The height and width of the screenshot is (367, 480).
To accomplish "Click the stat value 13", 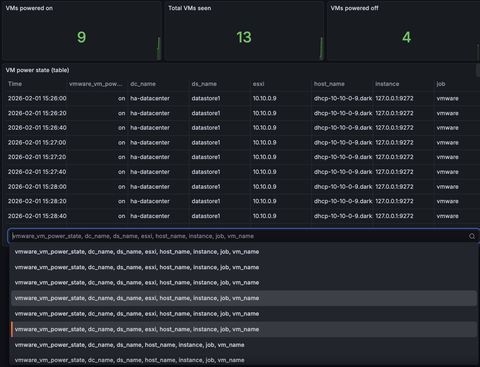I will [244, 37].
